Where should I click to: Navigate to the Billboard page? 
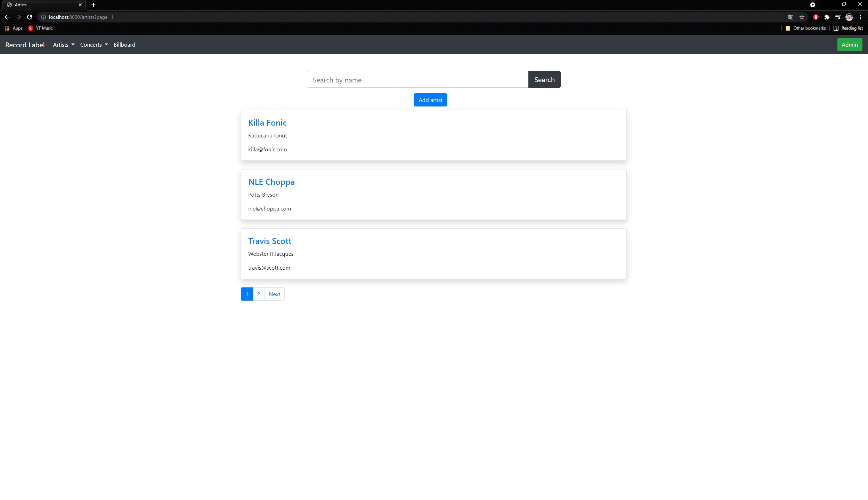[x=124, y=45]
